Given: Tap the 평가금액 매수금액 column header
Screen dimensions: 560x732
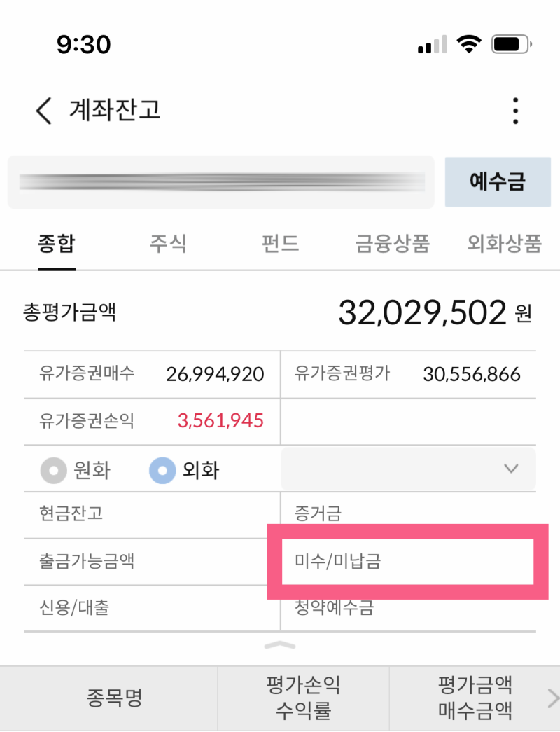Looking at the screenshot, I should pyautogui.click(x=475, y=698).
